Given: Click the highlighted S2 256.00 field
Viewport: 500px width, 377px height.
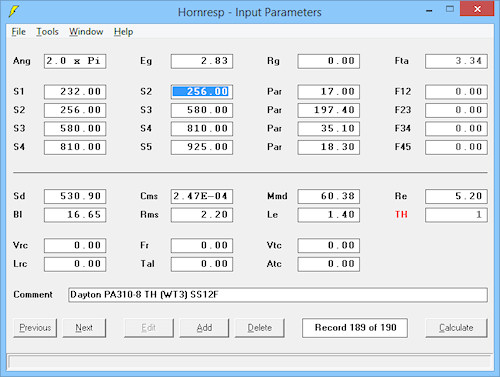Looking at the screenshot, I should (202, 92).
